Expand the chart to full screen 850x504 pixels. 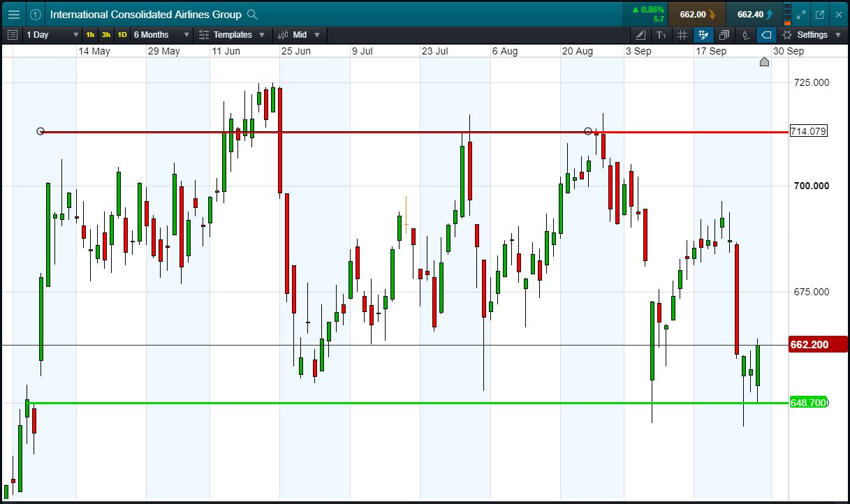pyautogui.click(x=802, y=14)
